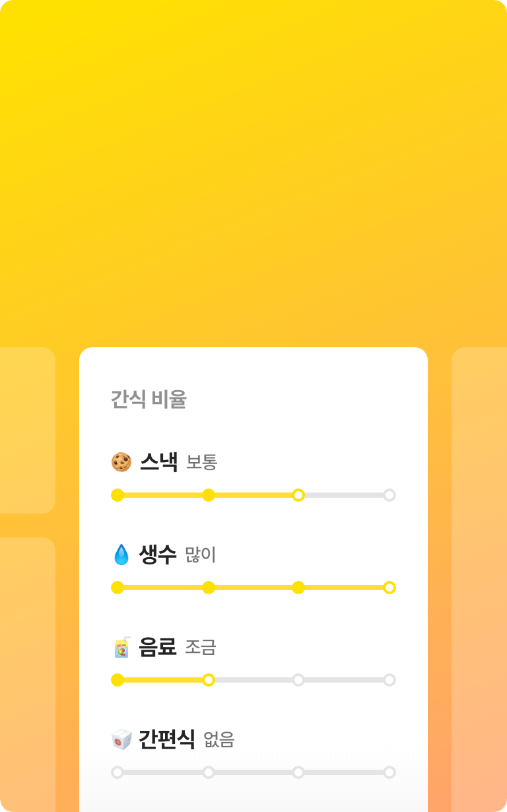Set 생수 slider to the first stop
The image size is (507, 812).
tap(118, 588)
